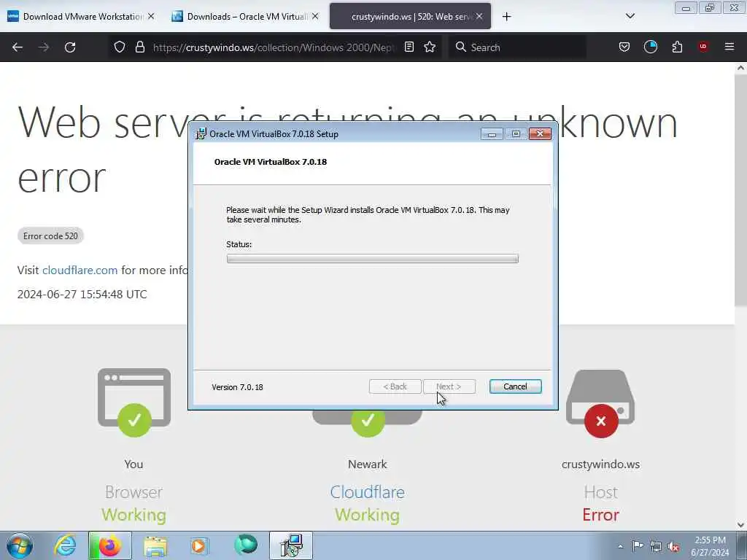The image size is (747, 560).
Task: Open Action Center flag tray icon
Action: point(638,545)
